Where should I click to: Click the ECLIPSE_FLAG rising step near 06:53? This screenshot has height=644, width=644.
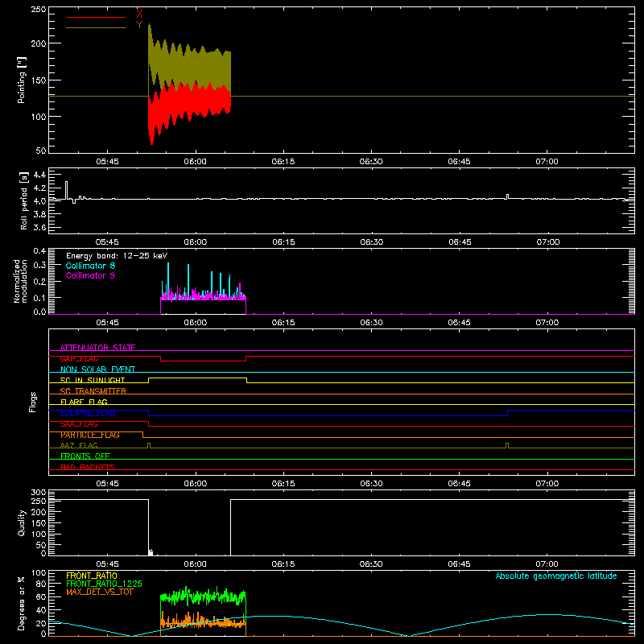508,413
